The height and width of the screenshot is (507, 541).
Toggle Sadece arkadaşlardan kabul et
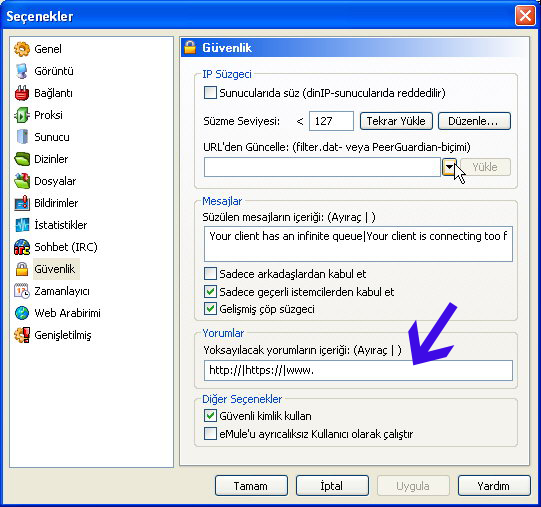pos(210,274)
